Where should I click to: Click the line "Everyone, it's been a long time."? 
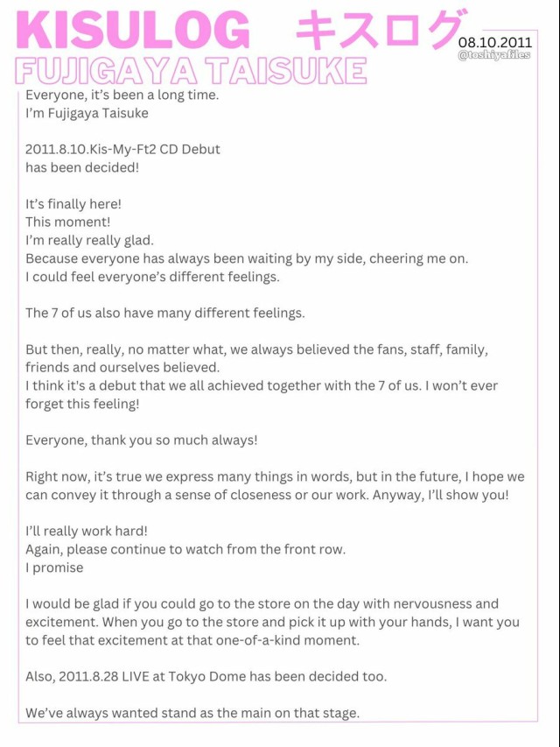click(122, 95)
